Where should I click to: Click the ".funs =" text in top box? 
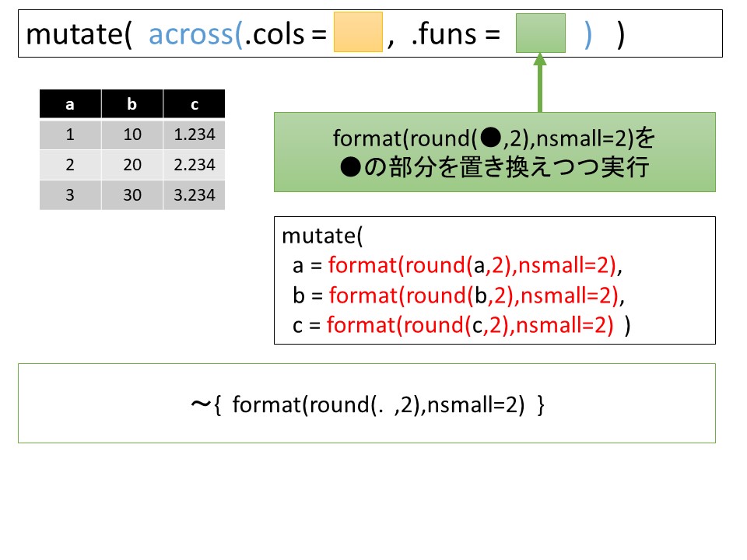453,35
